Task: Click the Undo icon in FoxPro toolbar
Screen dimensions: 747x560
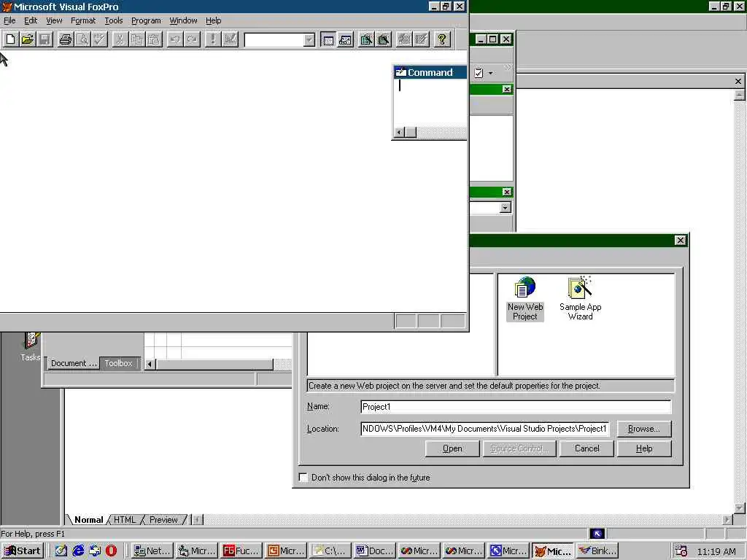Action: click(x=175, y=39)
